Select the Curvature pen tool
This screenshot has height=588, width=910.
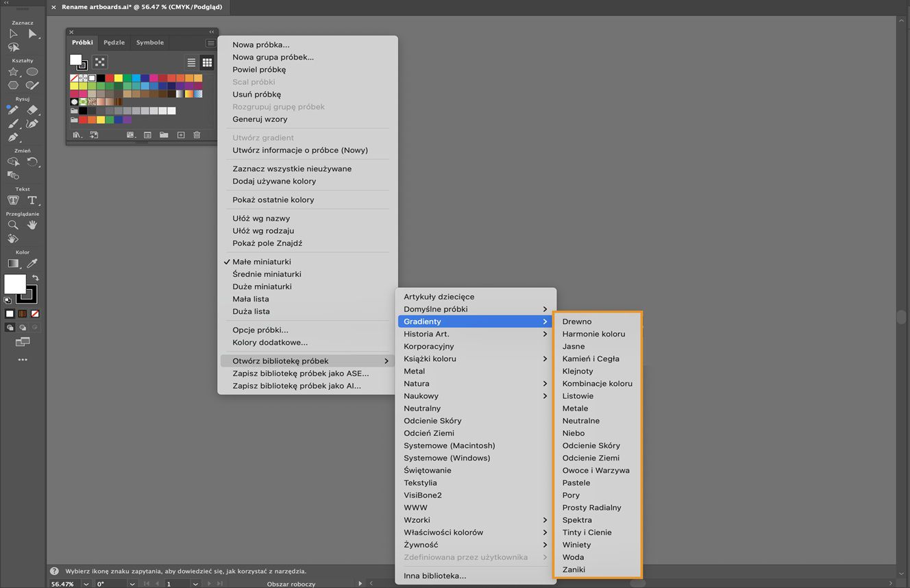pyautogui.click(x=32, y=124)
